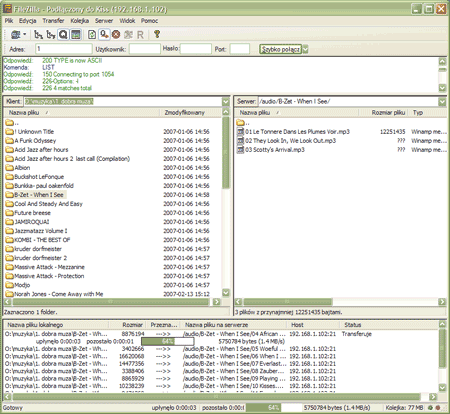
Task: Toggle the local directory tree view
Action: pos(39,34)
